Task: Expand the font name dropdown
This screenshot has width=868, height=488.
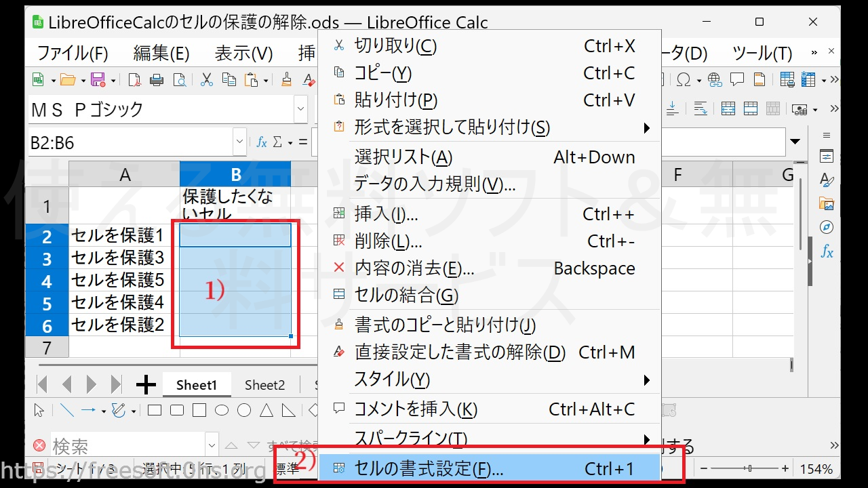Action: (x=300, y=109)
